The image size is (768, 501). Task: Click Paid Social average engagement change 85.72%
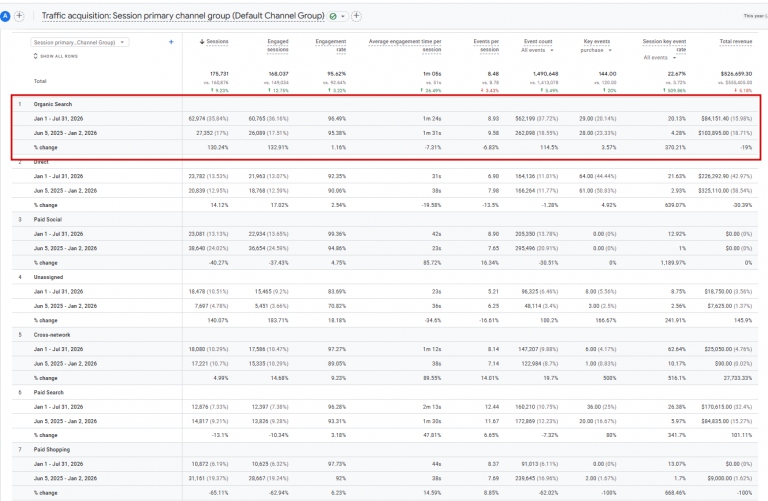point(432,263)
